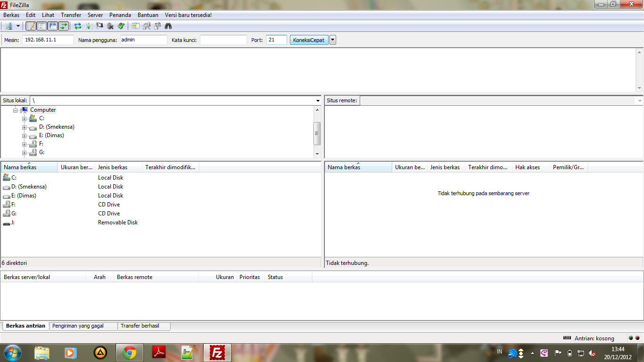
Task: Click the green activity indicator LED
Action: click(631, 338)
